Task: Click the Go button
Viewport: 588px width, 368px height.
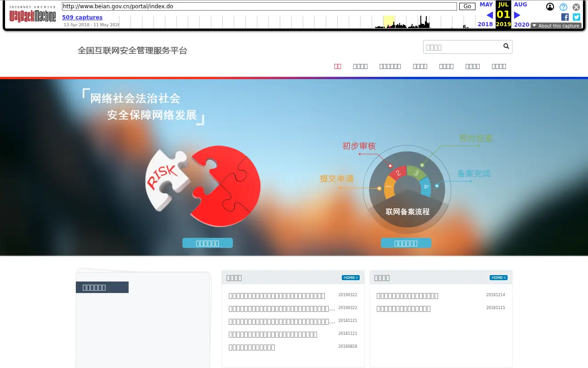Action: coord(467,6)
